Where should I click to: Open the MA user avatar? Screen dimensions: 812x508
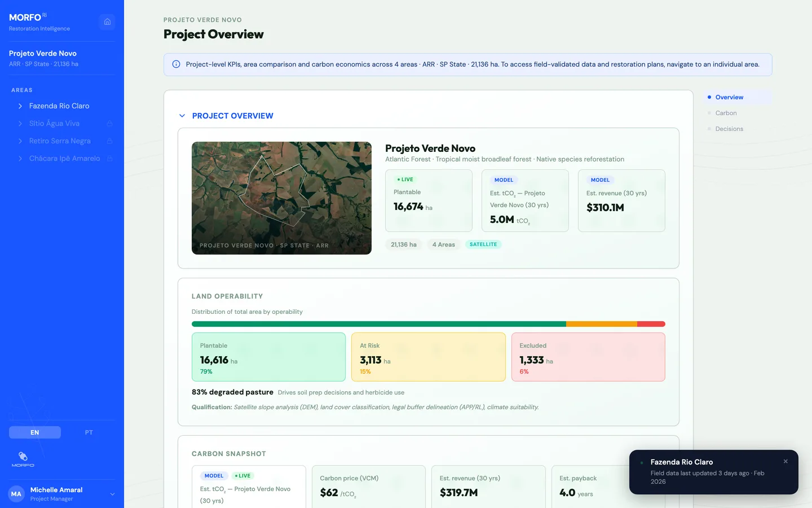click(x=16, y=494)
